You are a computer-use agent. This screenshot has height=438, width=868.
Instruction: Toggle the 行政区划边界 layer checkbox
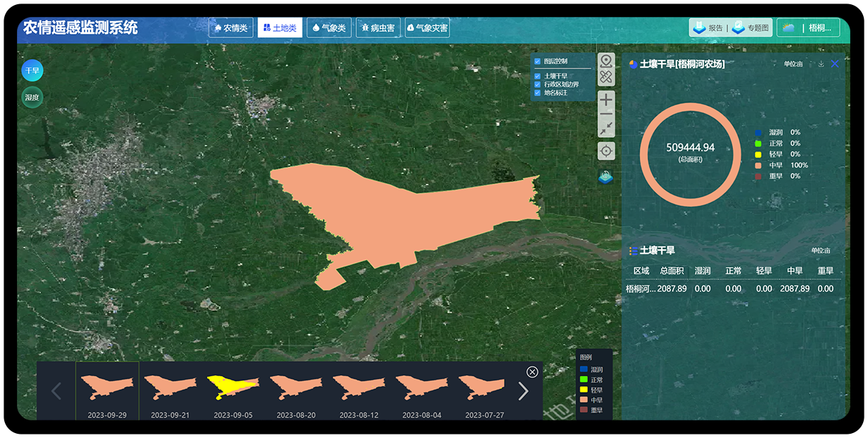[538, 84]
